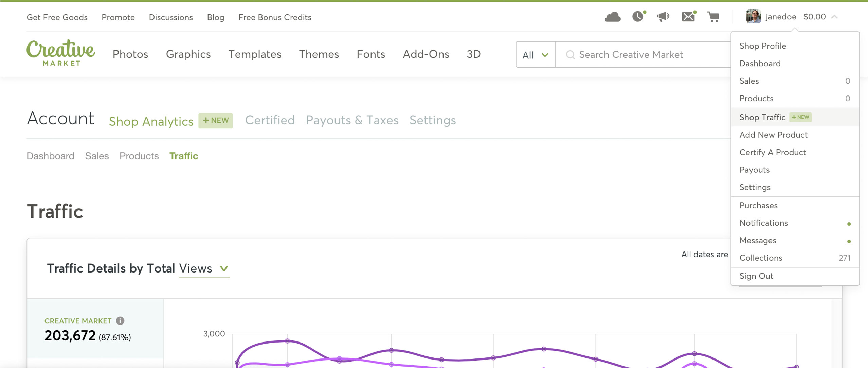This screenshot has width=868, height=368.
Task: Browse the Photos category
Action: point(130,54)
